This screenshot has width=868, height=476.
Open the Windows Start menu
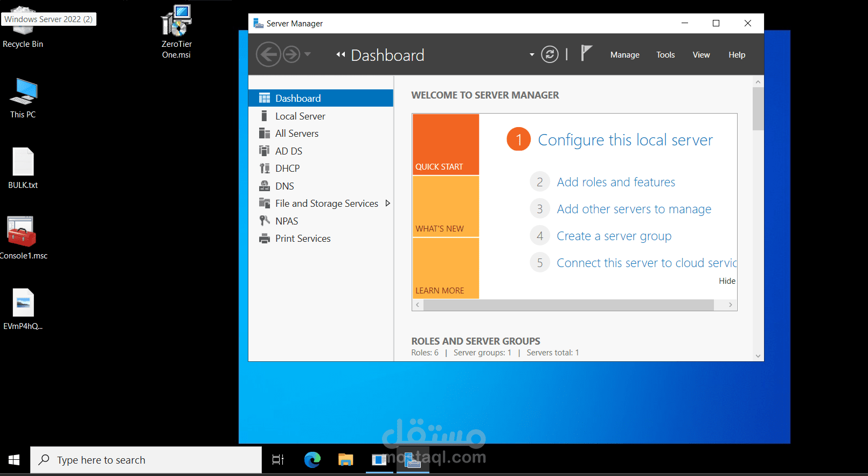click(x=15, y=460)
